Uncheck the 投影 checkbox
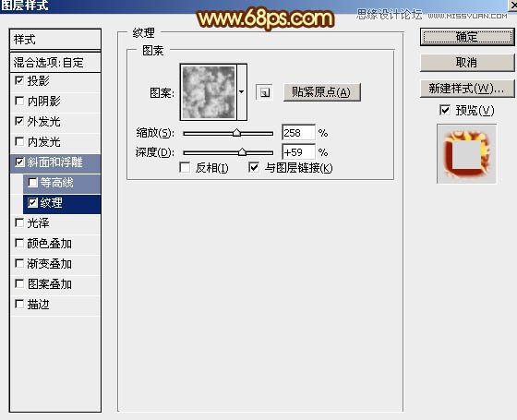 click(x=19, y=80)
